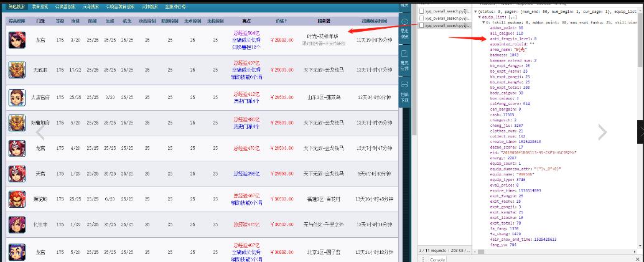Click avatar in the 狮驼岭 row
This screenshot has height=262, width=644.
(x=17, y=199)
